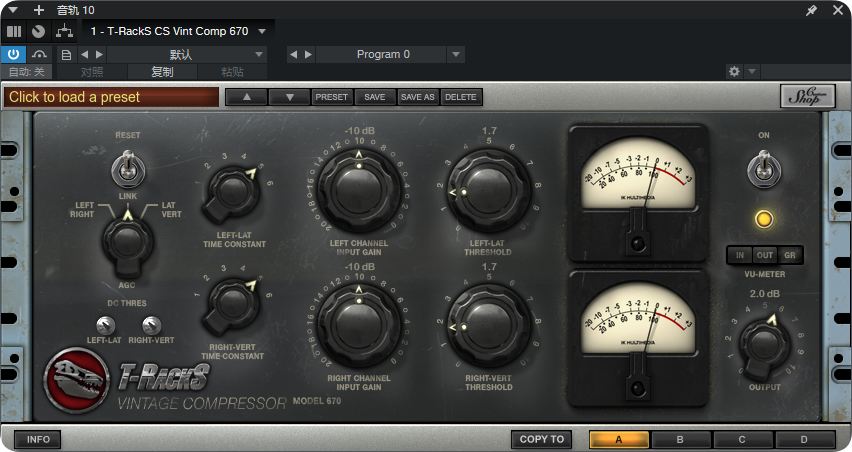Open the routing view icon
This screenshot has height=452, width=852.
click(x=64, y=32)
